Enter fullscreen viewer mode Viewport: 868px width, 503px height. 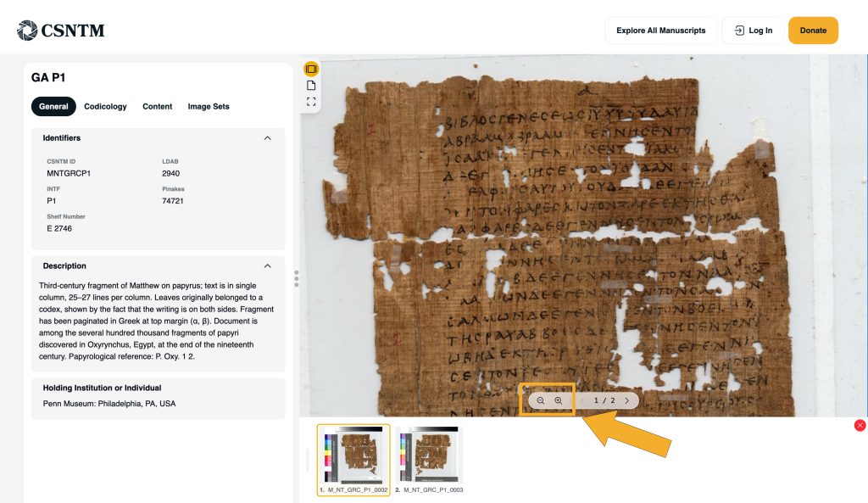(x=311, y=101)
